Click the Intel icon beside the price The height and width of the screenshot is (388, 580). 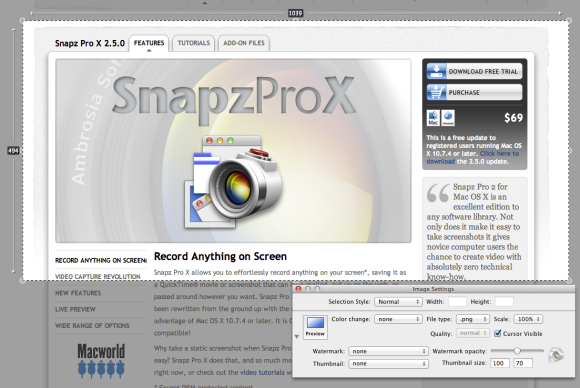(x=448, y=118)
